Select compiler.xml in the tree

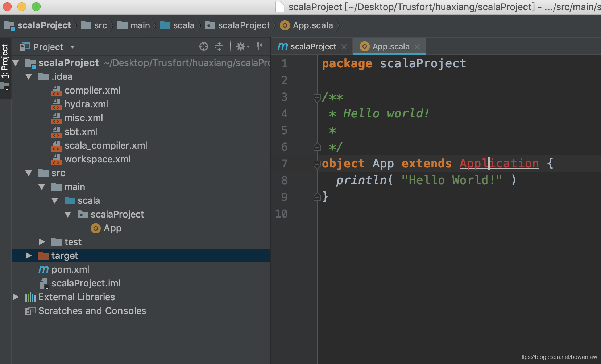[x=92, y=90]
